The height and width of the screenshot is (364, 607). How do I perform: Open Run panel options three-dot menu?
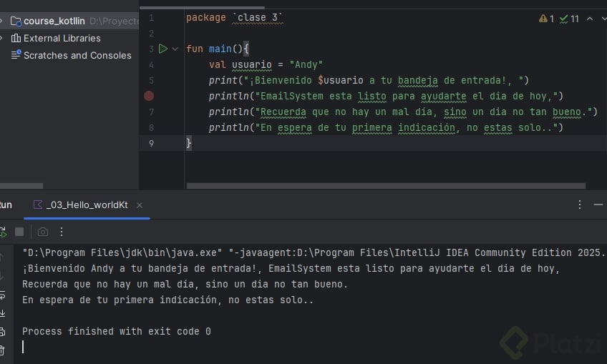pyautogui.click(x=580, y=205)
